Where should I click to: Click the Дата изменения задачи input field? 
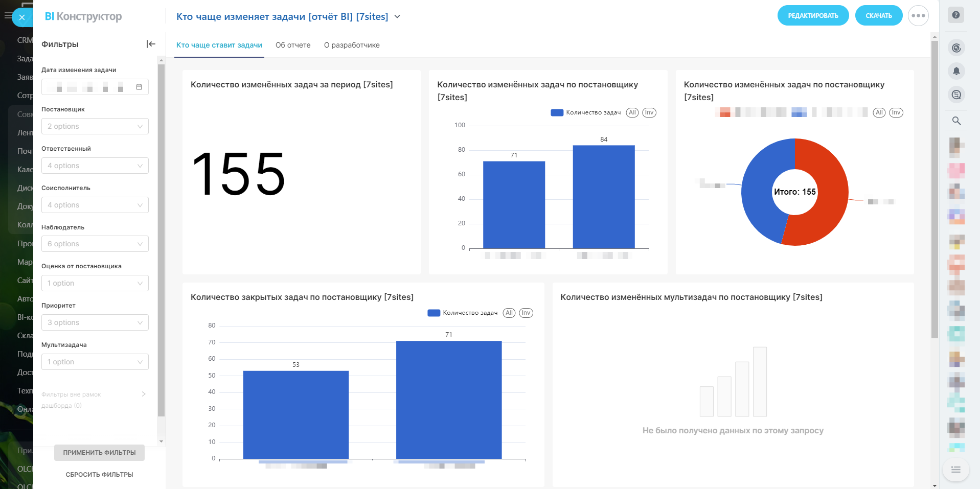(x=89, y=87)
